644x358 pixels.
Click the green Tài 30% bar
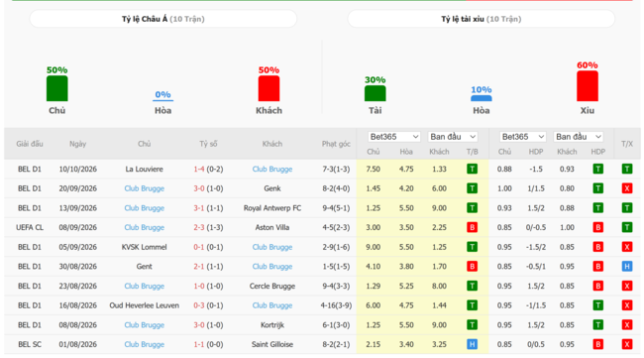click(375, 93)
